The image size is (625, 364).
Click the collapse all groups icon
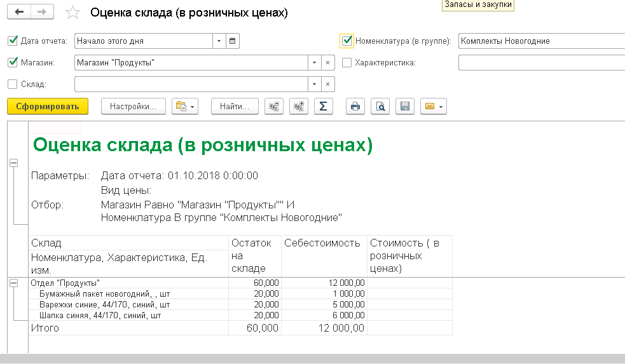click(274, 107)
